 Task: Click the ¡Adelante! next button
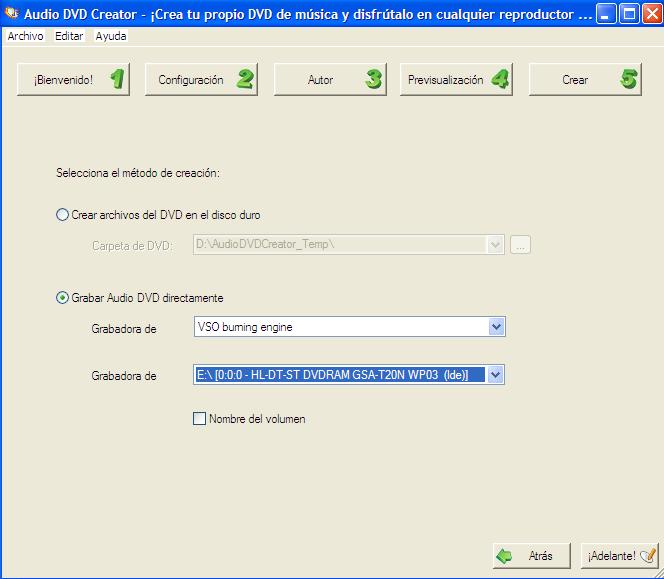pos(620,556)
